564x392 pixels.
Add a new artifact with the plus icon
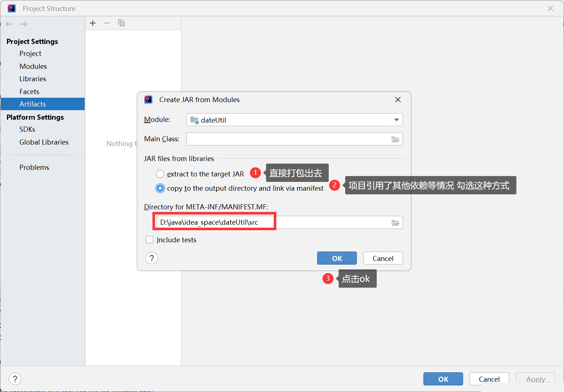(92, 23)
